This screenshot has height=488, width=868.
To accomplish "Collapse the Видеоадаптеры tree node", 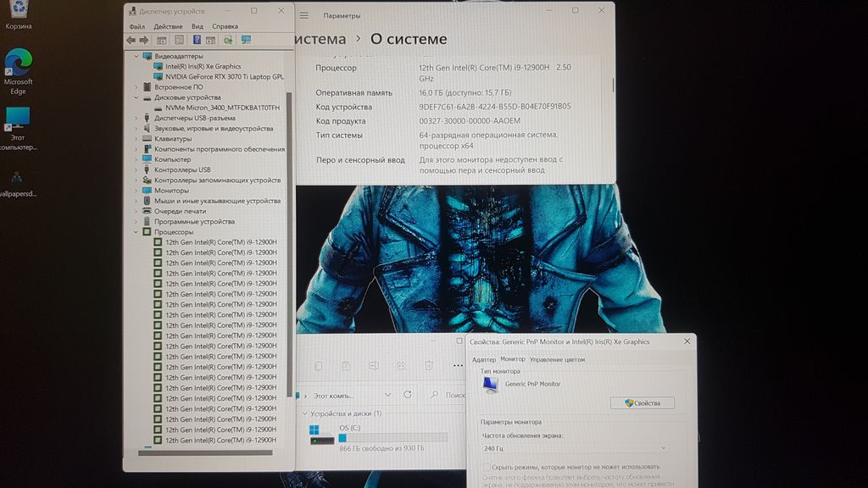I will (x=136, y=56).
